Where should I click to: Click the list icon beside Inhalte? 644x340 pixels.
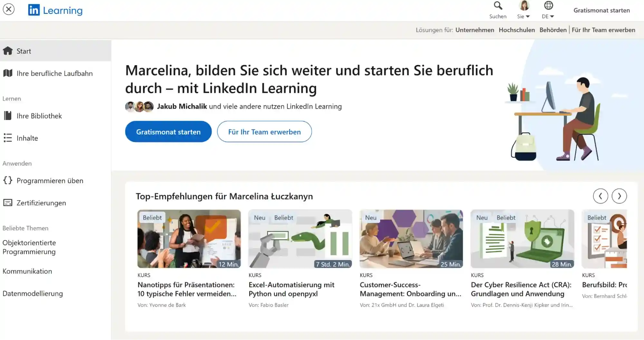pyautogui.click(x=8, y=138)
